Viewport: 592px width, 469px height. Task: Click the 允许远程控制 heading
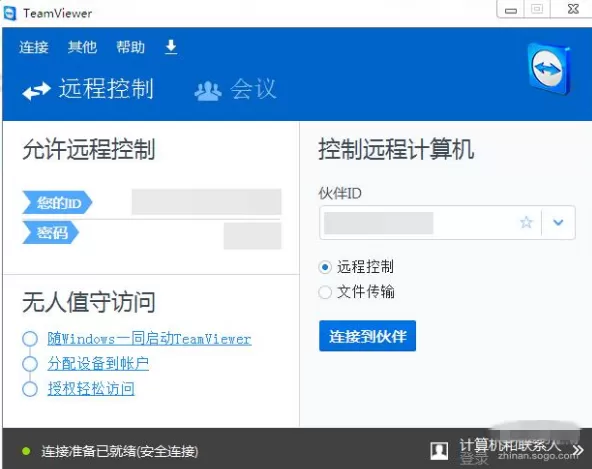pyautogui.click(x=89, y=150)
